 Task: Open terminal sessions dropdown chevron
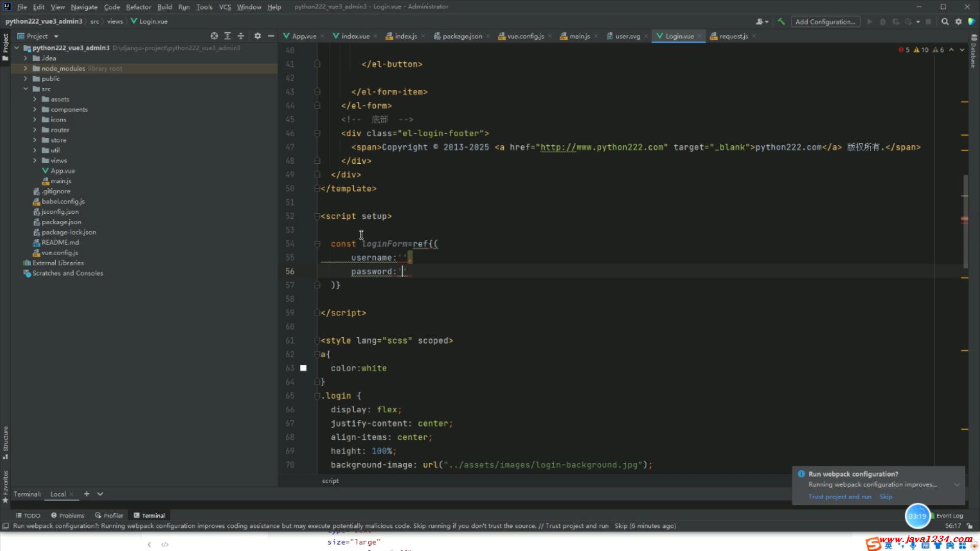100,494
